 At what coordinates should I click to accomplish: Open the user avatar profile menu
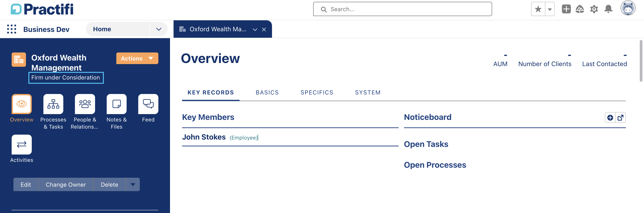click(628, 8)
